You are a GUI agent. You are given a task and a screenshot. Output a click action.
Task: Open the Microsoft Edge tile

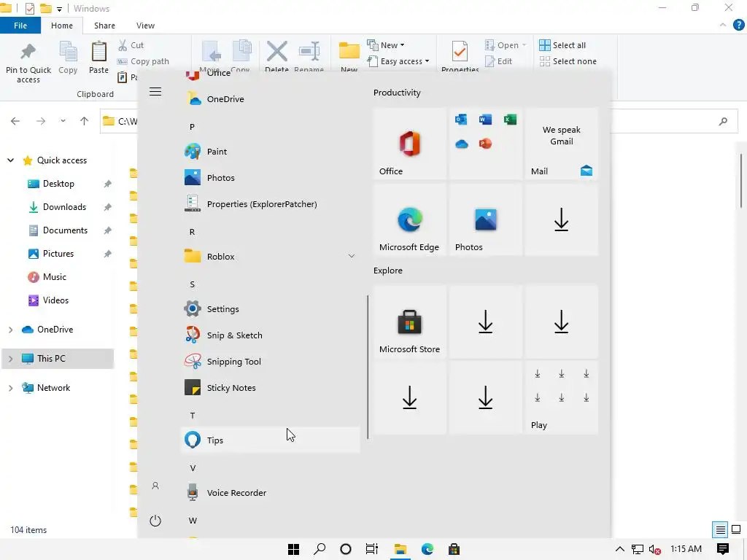[x=410, y=220]
